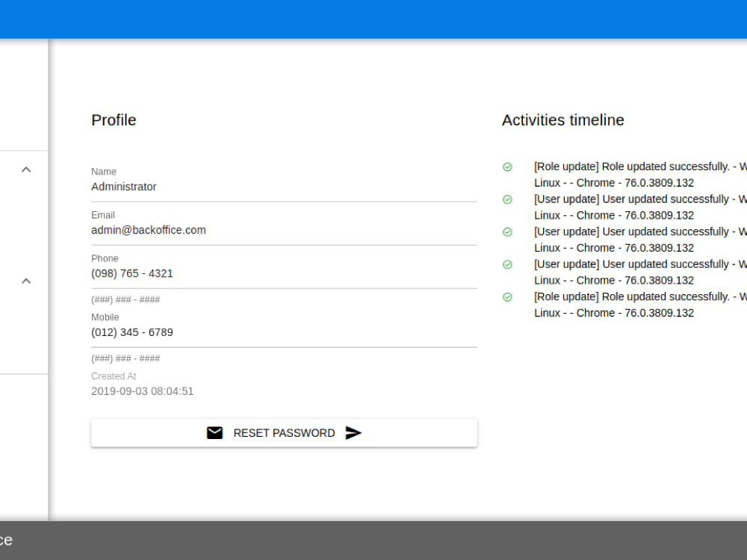Select the first Role updated successfully activity text
The width and height of the screenshot is (747, 560).
pos(640,167)
